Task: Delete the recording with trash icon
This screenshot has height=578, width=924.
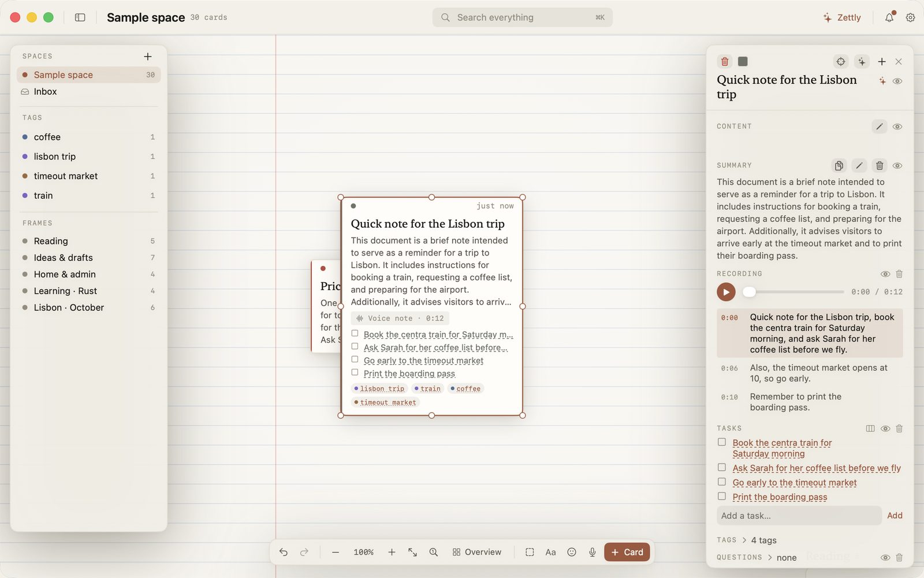Action: pyautogui.click(x=899, y=274)
